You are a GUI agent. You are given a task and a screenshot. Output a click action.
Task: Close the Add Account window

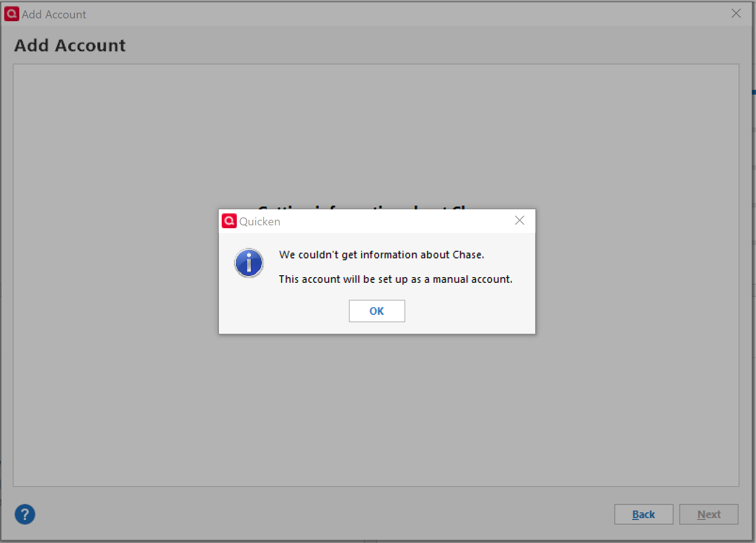tap(736, 14)
